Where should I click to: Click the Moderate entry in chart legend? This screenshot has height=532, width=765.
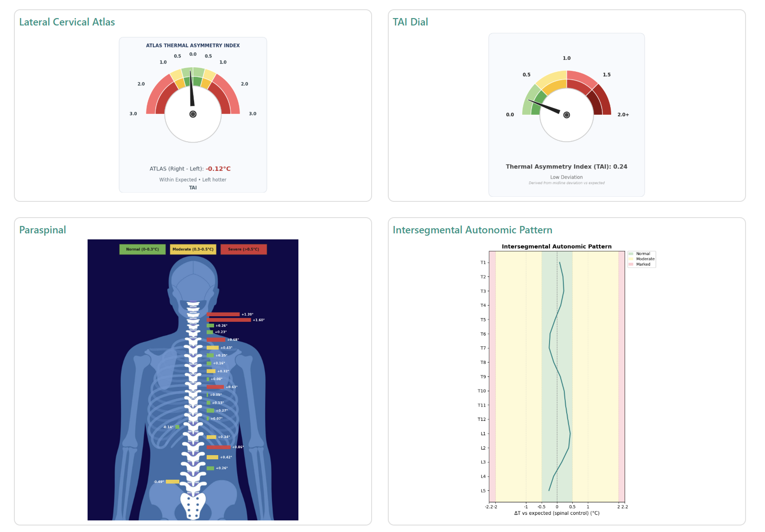645,259
